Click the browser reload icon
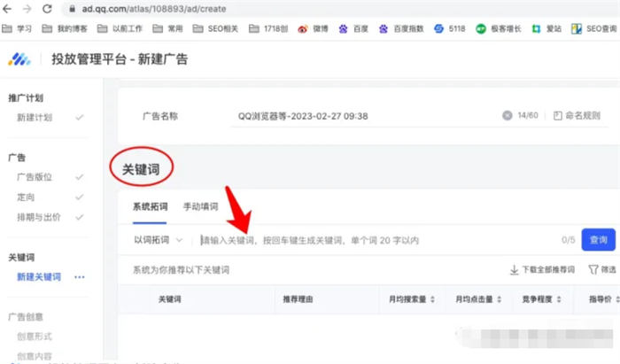Viewport: 620px width, 364px height. pyautogui.click(x=52, y=9)
